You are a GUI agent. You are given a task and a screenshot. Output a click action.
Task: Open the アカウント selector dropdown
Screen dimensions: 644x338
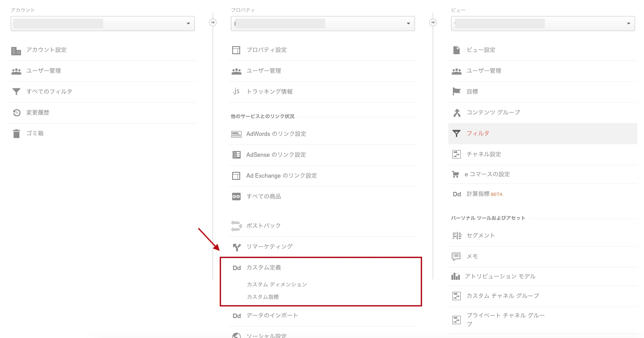click(x=103, y=24)
